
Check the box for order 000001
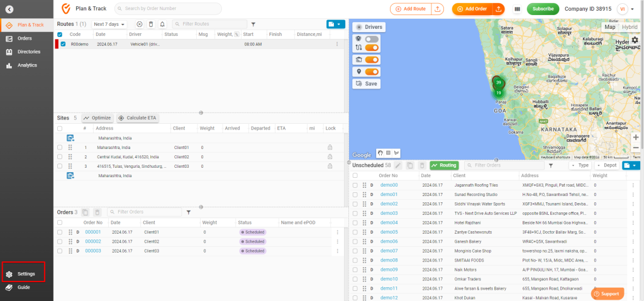pos(60,232)
